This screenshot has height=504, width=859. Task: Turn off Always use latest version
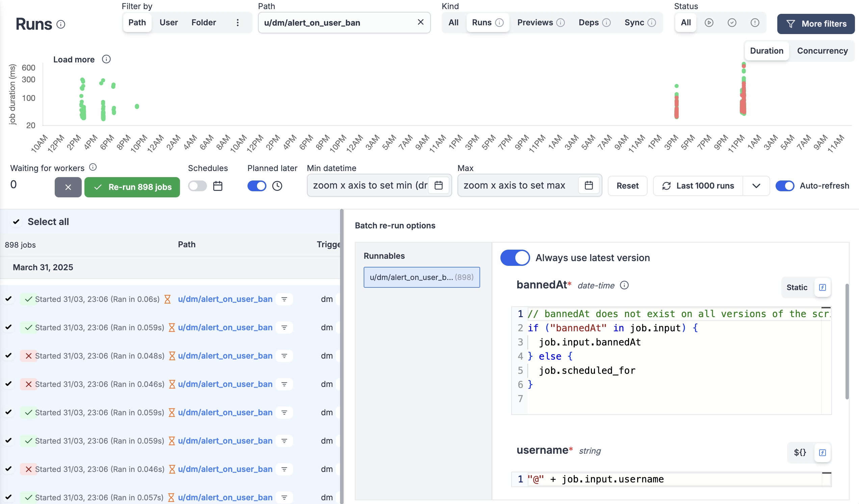point(515,257)
